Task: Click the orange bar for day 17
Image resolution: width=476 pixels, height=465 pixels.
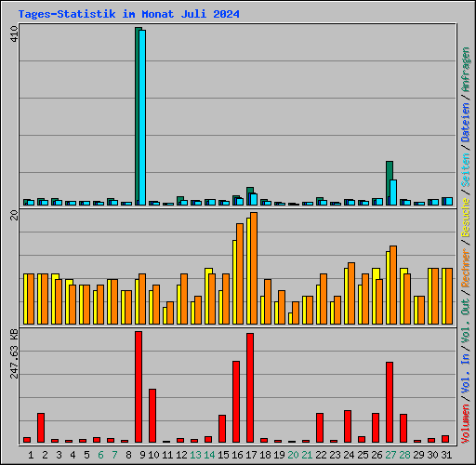Action: pyautogui.click(x=254, y=268)
